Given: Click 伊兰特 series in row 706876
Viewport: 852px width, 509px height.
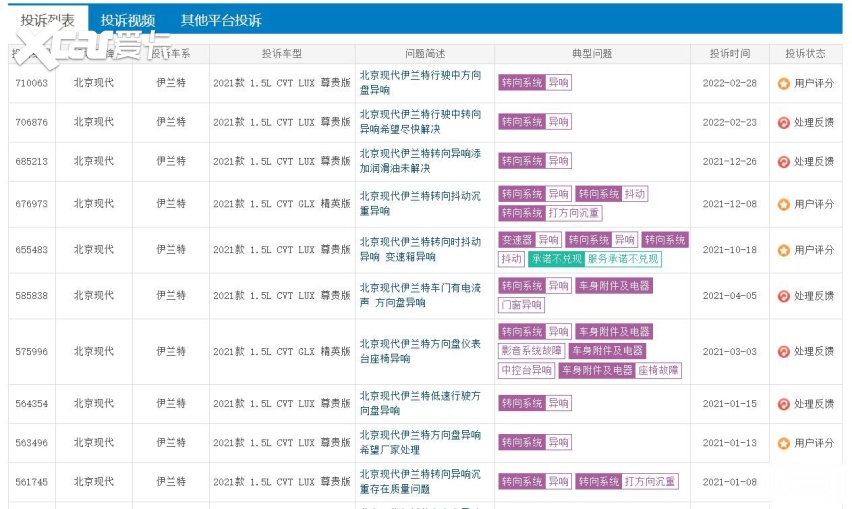Looking at the screenshot, I should pyautogui.click(x=171, y=122).
